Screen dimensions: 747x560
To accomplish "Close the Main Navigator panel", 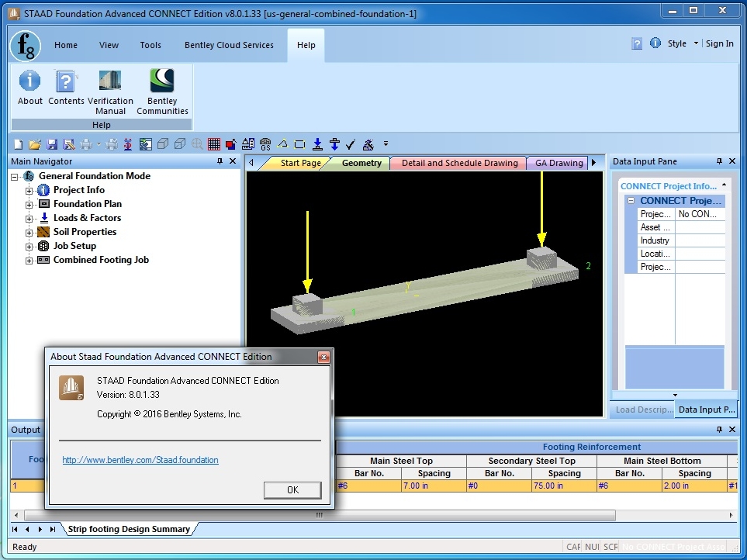I will click(x=233, y=161).
